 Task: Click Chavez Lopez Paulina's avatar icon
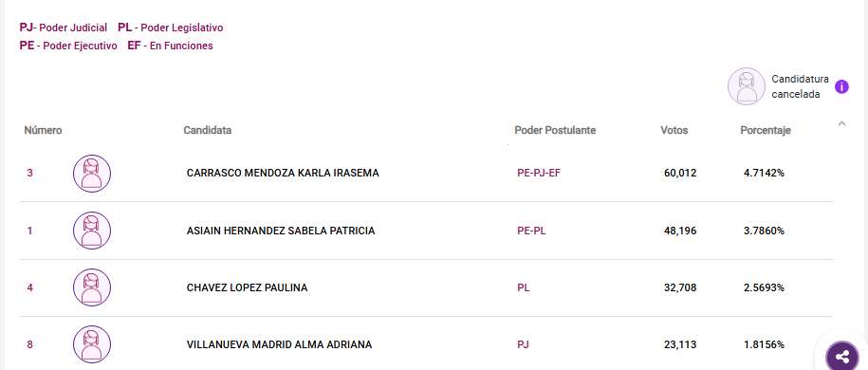[x=92, y=287]
